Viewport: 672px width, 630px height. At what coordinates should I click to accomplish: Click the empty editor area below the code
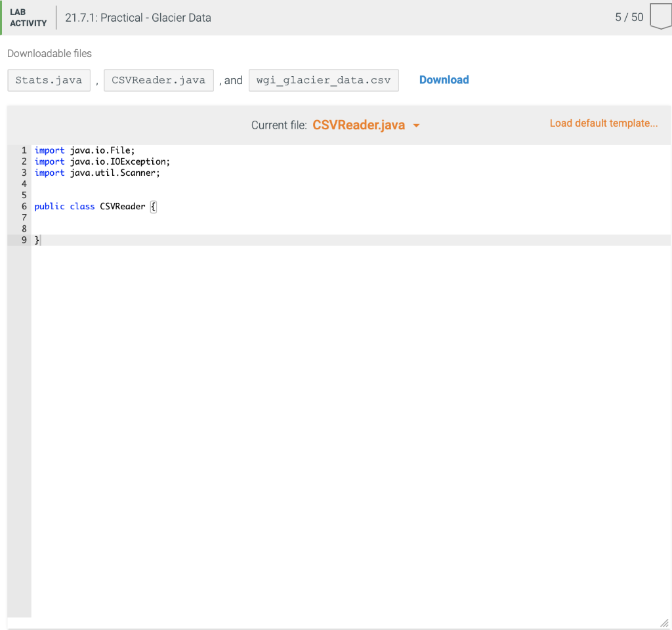point(328,394)
